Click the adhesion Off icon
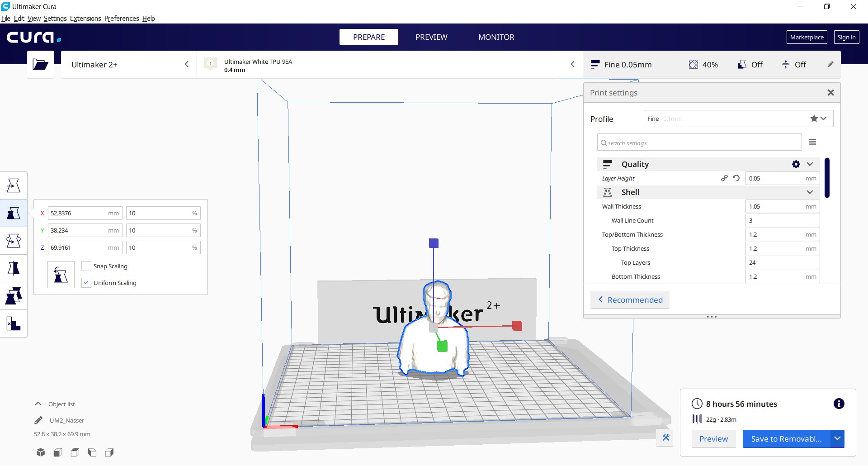Image resolution: width=868 pixels, height=466 pixels. pos(786,64)
